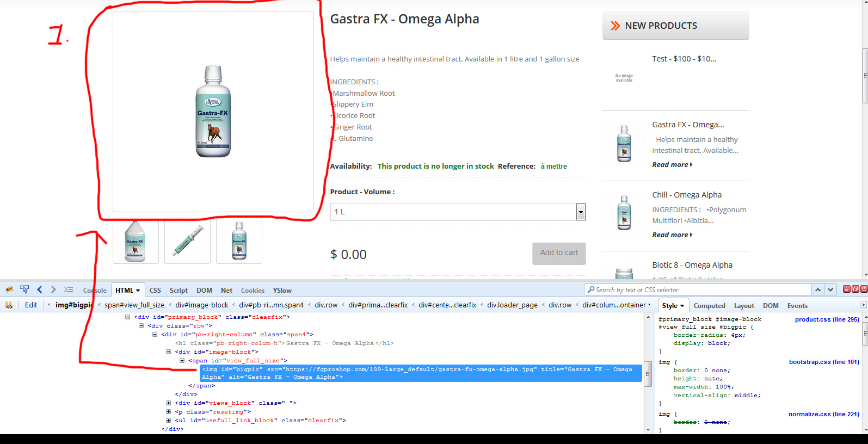868x444 pixels.
Task: Click the Firebug search input field
Action: [698, 290]
